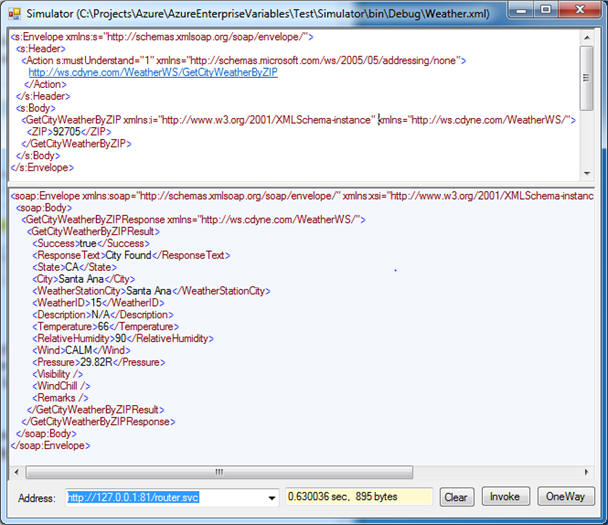Image resolution: width=608 pixels, height=525 pixels.
Task: Click the request pane scroll up arrow
Action: 587,38
